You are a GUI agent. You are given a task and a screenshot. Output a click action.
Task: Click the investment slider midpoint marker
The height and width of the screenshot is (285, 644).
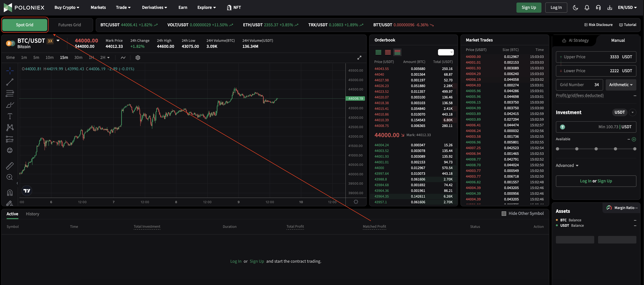(x=596, y=149)
